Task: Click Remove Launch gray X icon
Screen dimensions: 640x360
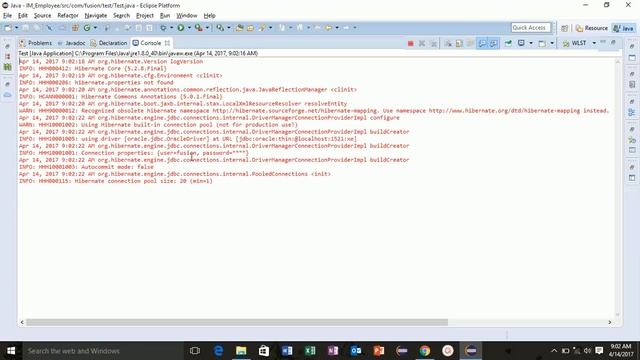Action: 422,43
